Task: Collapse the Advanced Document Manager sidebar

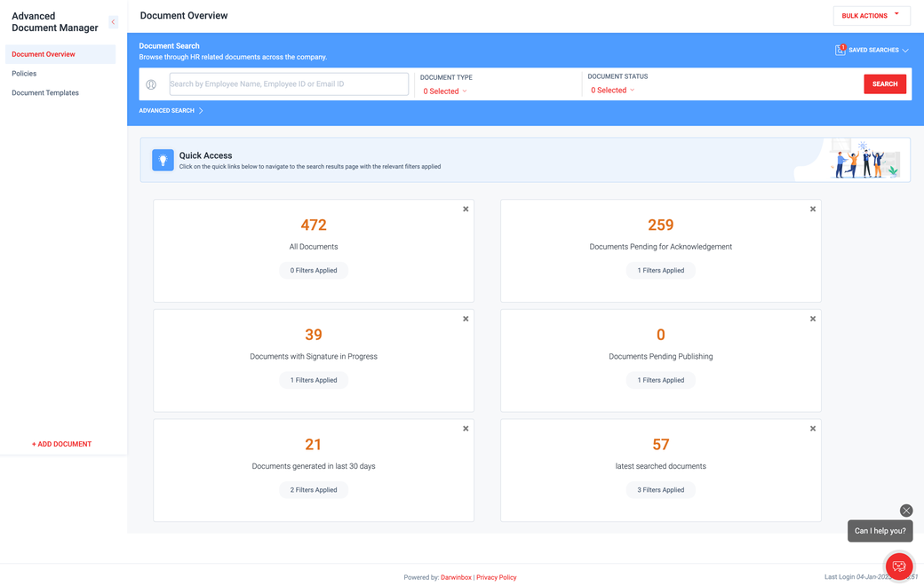Action: (x=113, y=21)
